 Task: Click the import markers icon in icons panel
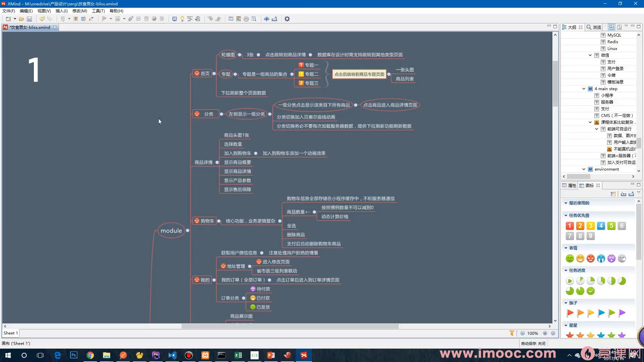click(x=623, y=194)
